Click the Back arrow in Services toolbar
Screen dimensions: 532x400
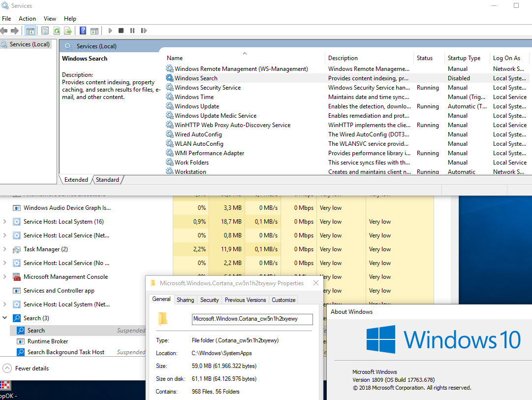[x=4, y=31]
